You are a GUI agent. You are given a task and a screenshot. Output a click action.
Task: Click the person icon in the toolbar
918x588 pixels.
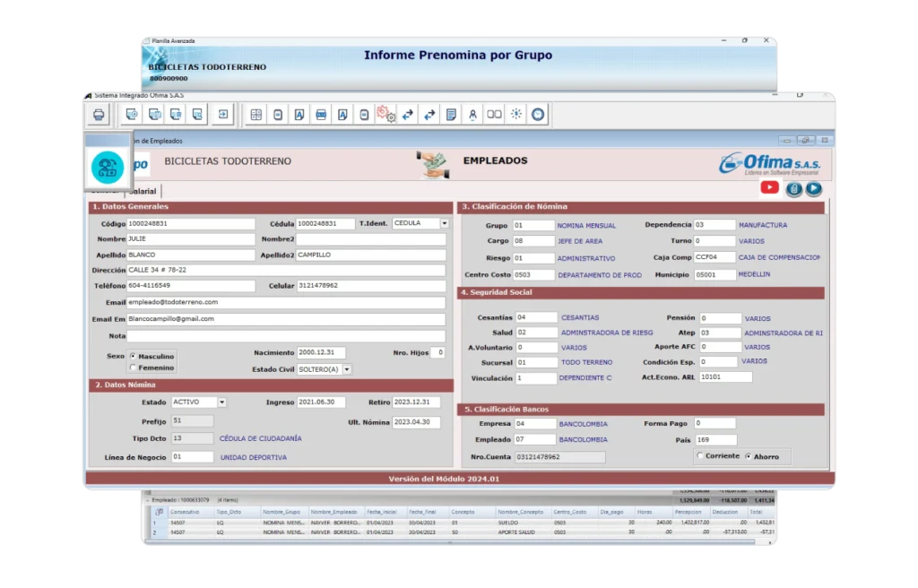pos(472,115)
